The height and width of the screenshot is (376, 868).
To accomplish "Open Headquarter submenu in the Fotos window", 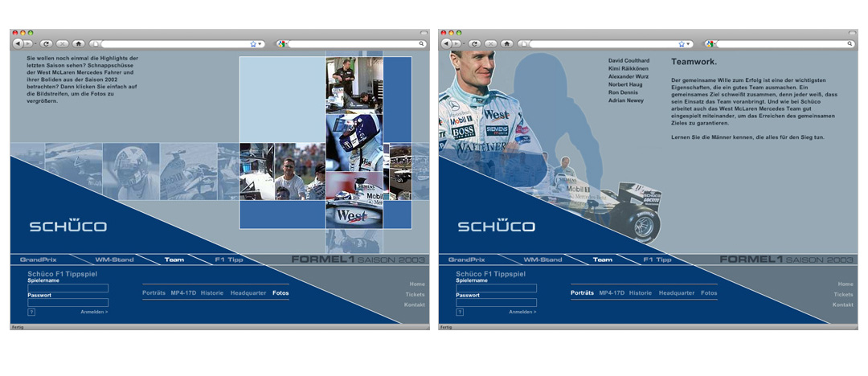I will (248, 293).
